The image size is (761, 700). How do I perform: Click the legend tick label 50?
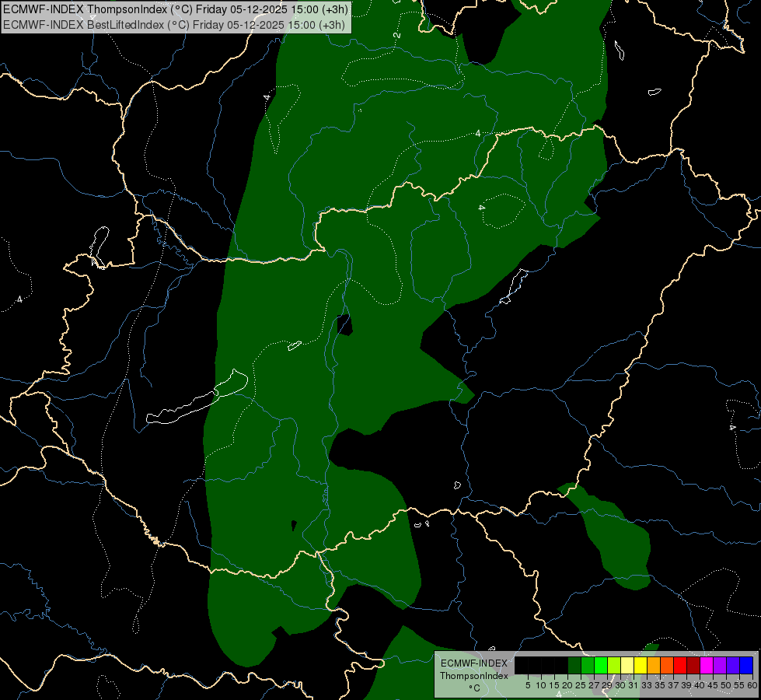click(x=726, y=685)
